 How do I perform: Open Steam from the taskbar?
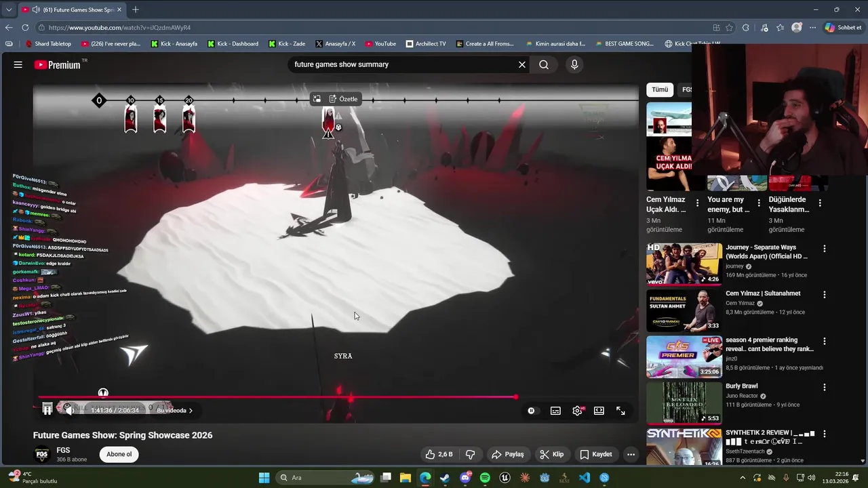[445, 478]
